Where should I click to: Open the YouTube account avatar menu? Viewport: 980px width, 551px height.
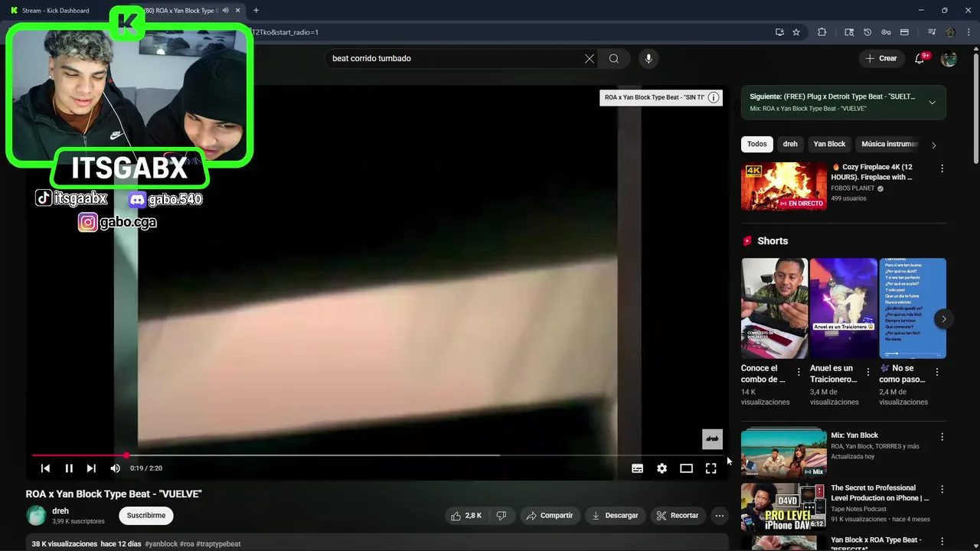[x=949, y=59]
